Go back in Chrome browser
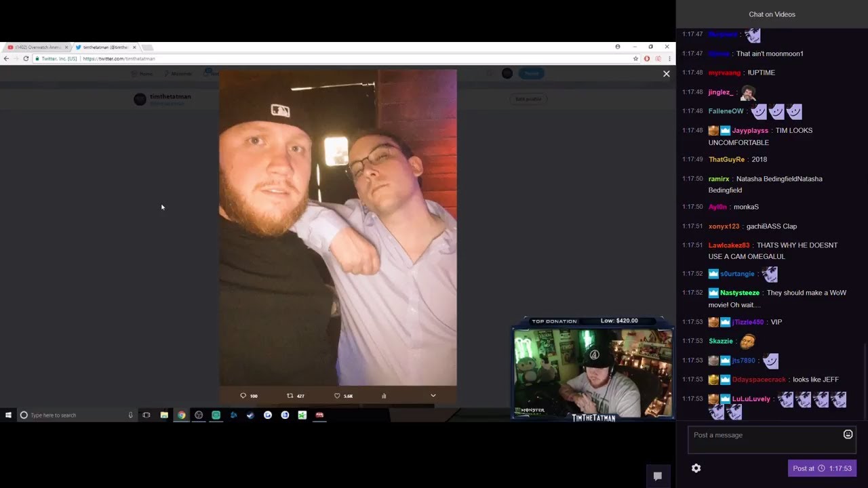The height and width of the screenshot is (488, 868). click(6, 59)
